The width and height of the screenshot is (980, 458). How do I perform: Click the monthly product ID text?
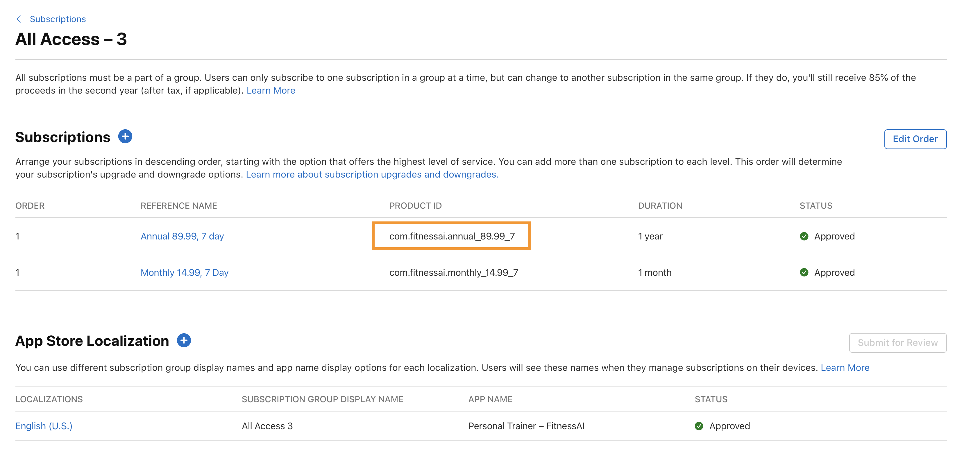click(453, 272)
